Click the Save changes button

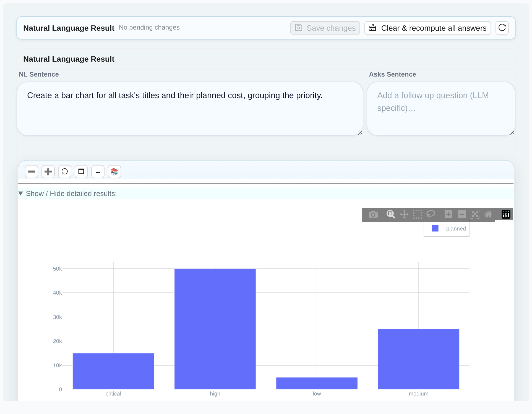coord(325,28)
